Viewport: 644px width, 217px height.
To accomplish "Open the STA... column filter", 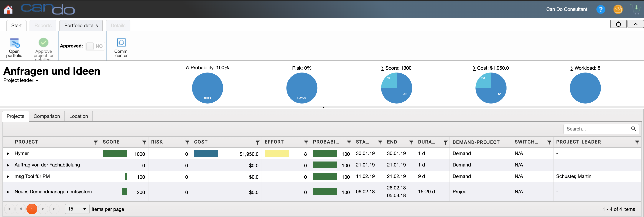I will click(x=380, y=142).
